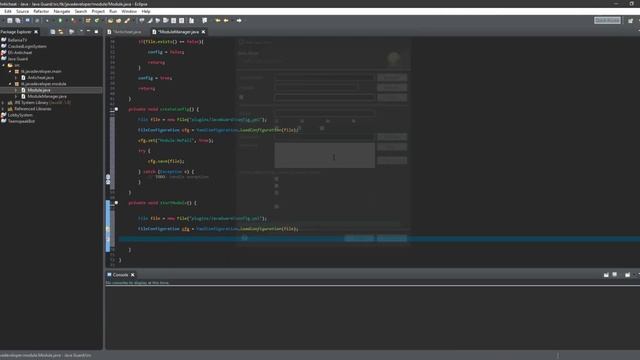Select the DE-Anticheat project

click(20, 53)
